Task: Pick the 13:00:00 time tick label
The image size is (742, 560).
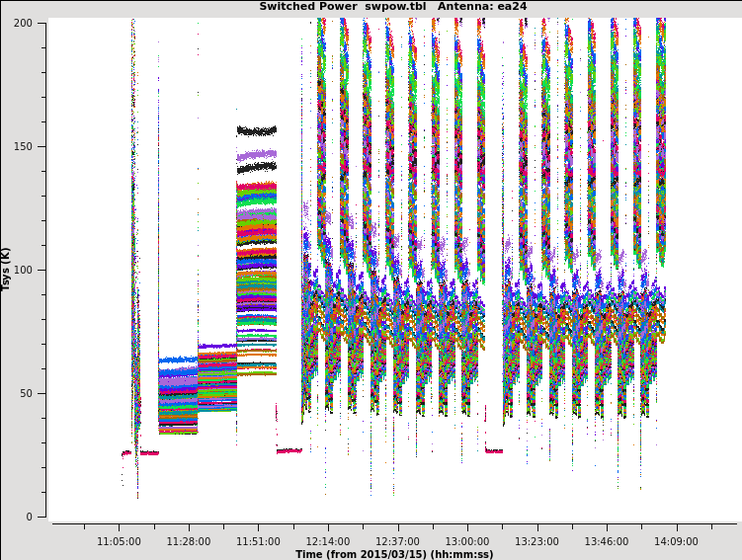Action: pyautogui.click(x=466, y=541)
